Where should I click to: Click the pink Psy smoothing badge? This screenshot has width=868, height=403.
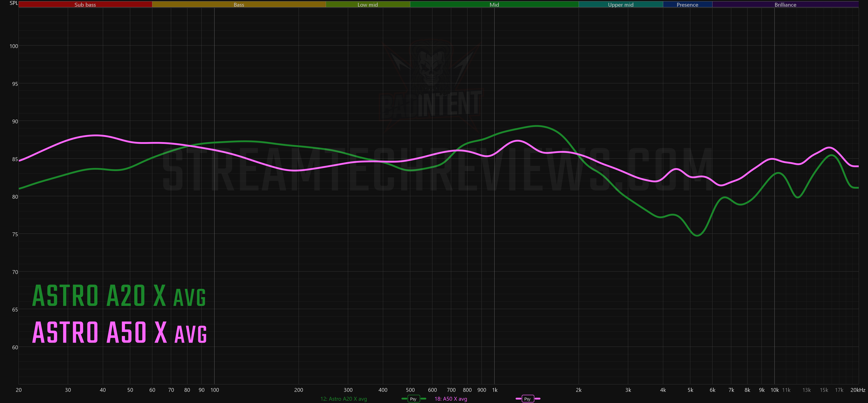(527, 399)
